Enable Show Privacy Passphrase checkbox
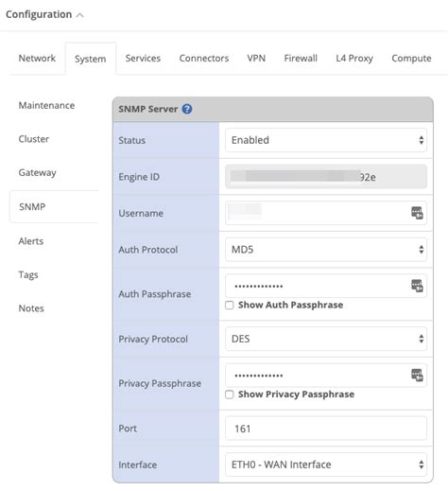 click(230, 395)
